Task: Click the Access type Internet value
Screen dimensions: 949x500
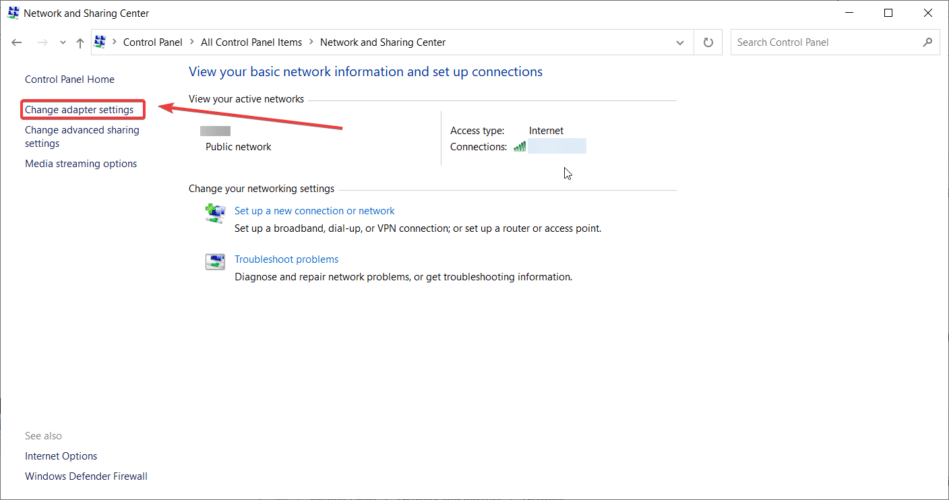Action: pos(546,130)
